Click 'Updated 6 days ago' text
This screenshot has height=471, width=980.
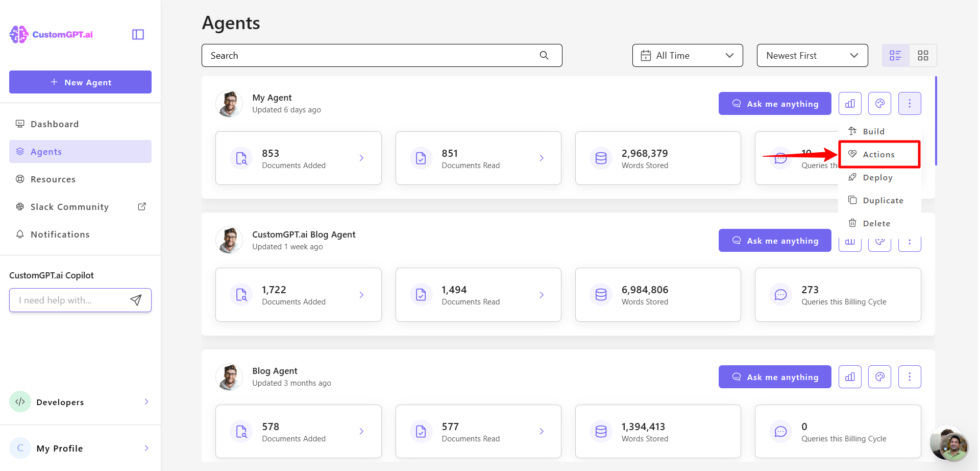pos(286,110)
